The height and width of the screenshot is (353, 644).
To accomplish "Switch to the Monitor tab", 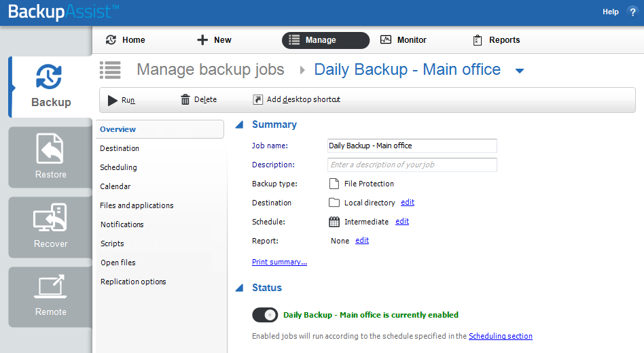I will coord(404,40).
